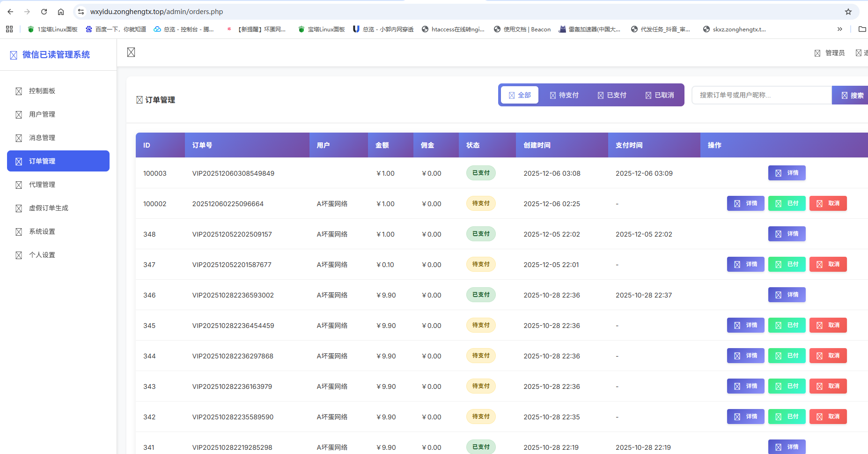Toggle sidebar with top hamburger icon
The height and width of the screenshot is (454, 868).
tap(131, 52)
